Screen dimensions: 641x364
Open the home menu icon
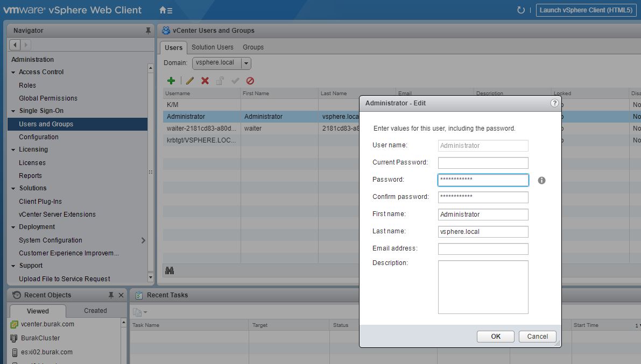pyautogui.click(x=166, y=10)
